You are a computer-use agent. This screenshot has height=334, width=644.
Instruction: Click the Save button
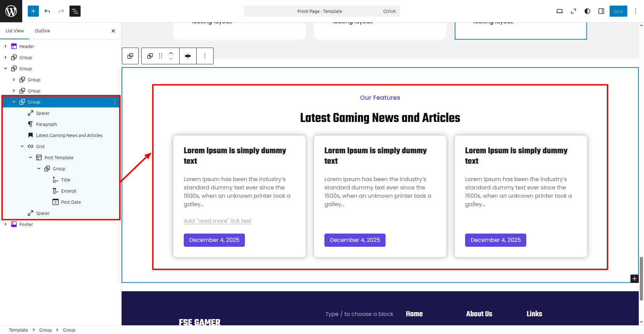click(x=618, y=11)
